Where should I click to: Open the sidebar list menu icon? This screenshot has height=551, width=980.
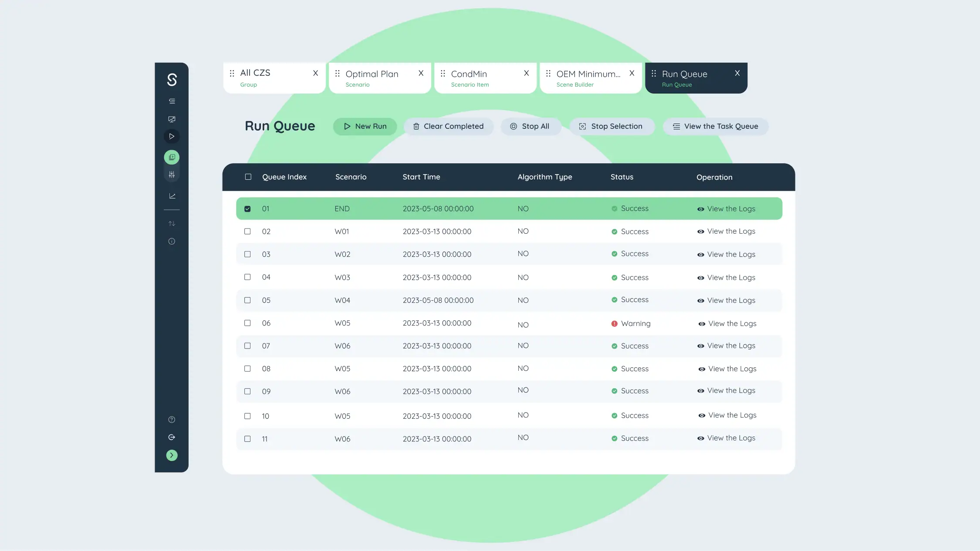click(x=172, y=101)
